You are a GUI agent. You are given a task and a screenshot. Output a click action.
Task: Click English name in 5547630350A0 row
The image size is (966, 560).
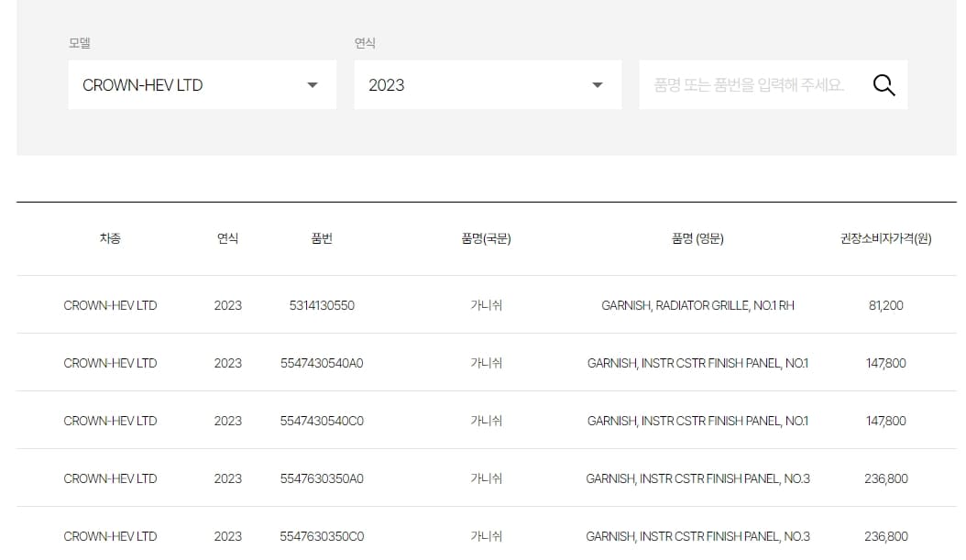(697, 478)
